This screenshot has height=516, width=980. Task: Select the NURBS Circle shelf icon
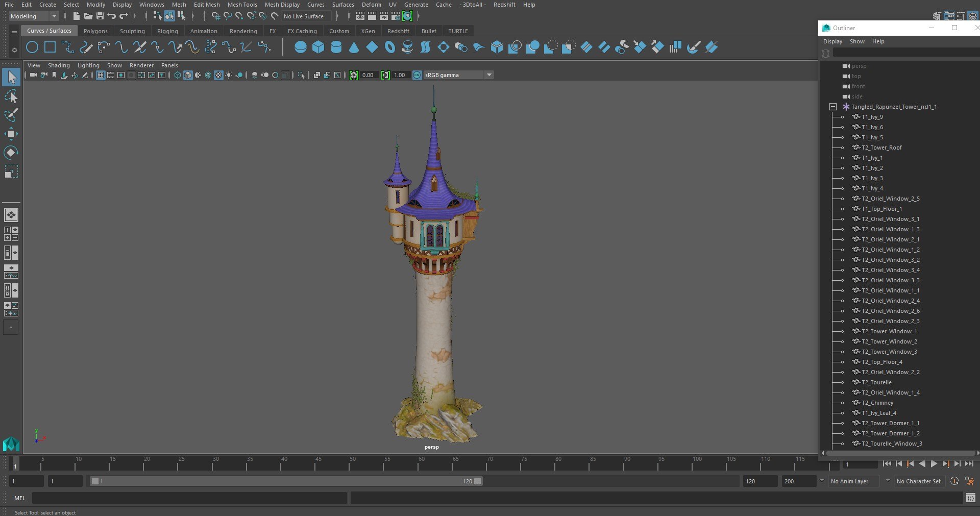(x=32, y=47)
